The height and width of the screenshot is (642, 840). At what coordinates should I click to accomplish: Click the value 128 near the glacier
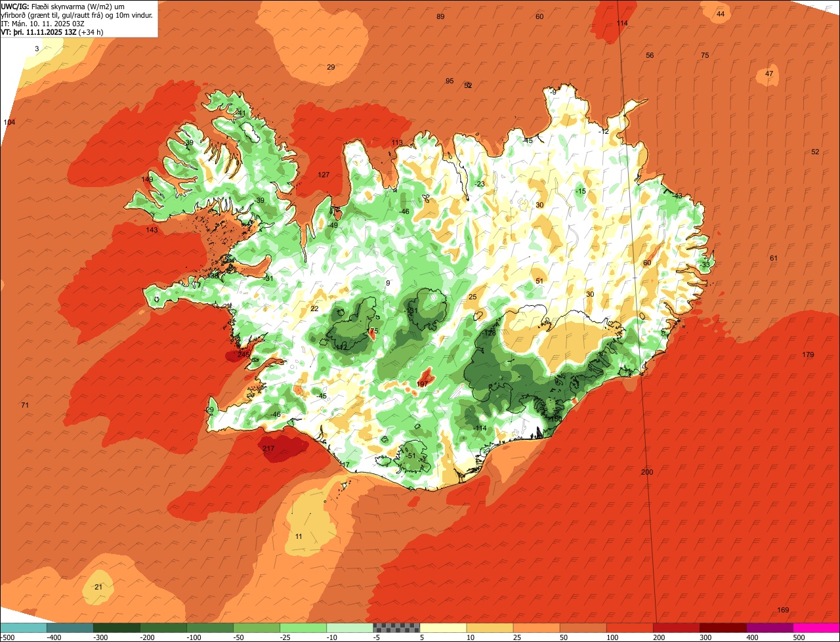coord(490,333)
